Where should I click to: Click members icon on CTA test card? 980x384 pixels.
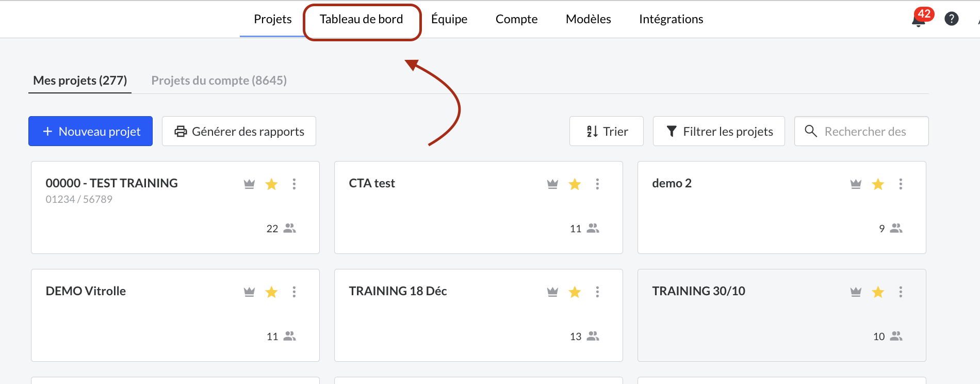pyautogui.click(x=593, y=228)
